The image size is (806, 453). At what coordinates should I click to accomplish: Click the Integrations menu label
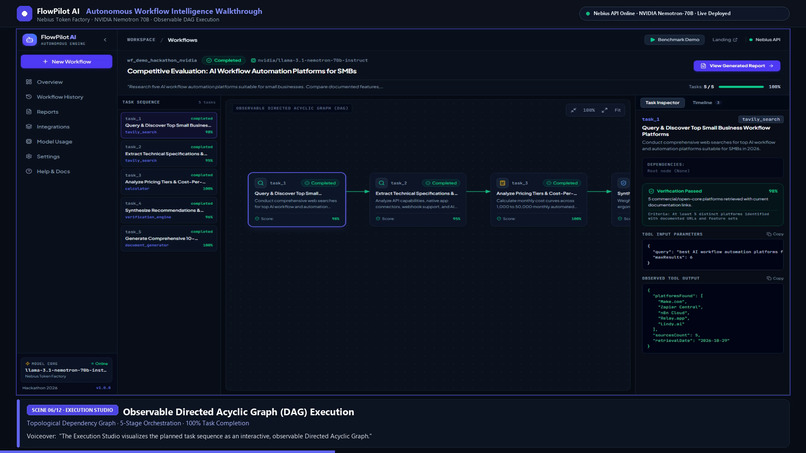[53, 127]
